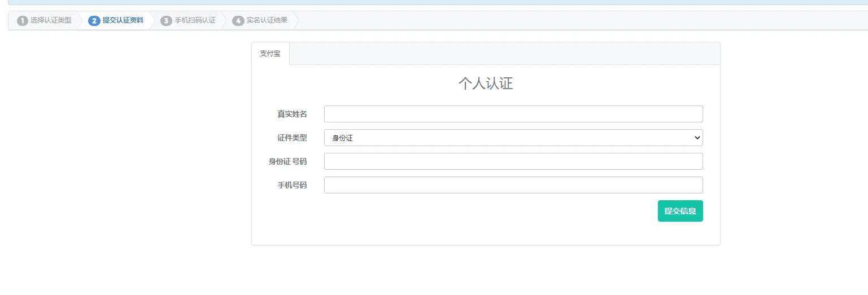Click the 手机号码 field label
The width and height of the screenshot is (868, 295).
pos(292,185)
